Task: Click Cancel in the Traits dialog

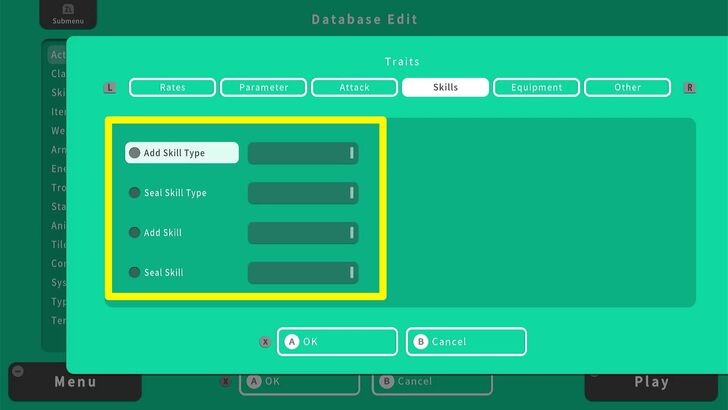Action: [x=466, y=342]
